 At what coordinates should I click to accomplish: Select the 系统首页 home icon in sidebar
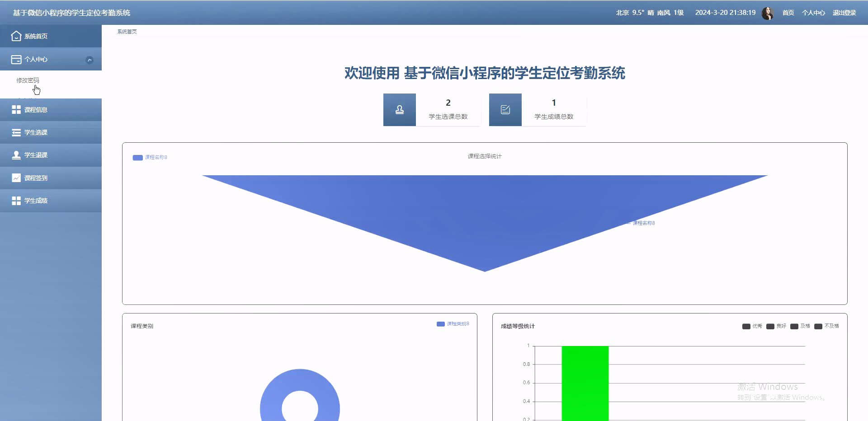[16, 36]
